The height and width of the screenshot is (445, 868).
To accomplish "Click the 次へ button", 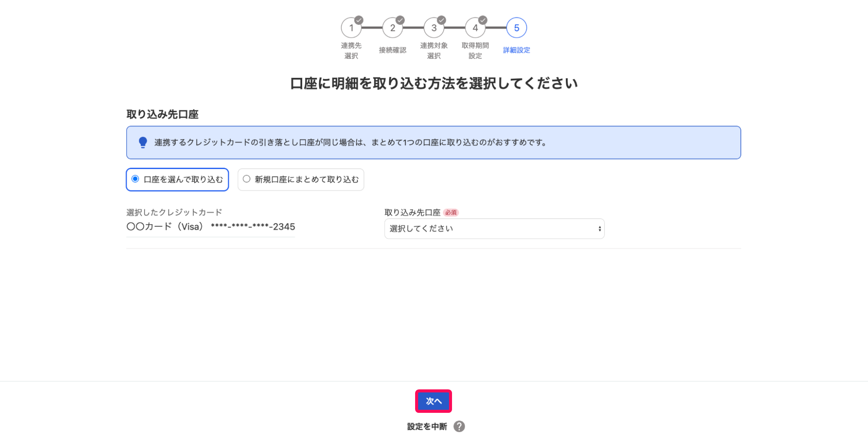I will (433, 401).
